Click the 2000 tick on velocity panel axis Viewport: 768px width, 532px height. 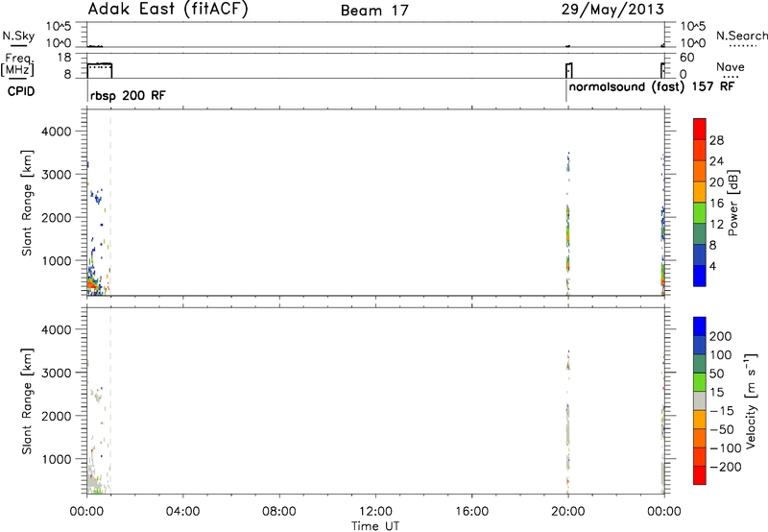pos(57,416)
